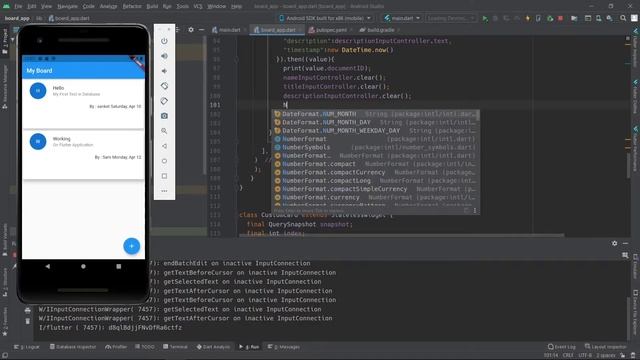The width and height of the screenshot is (640, 360).
Task: Open the Terminal tool window
Action: click(176, 347)
